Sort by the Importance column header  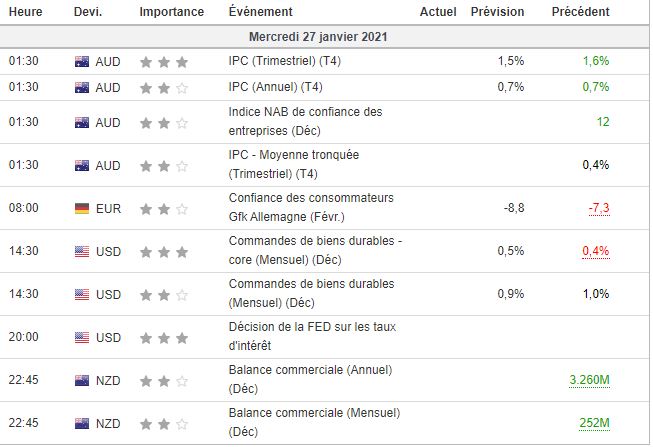[x=171, y=12]
